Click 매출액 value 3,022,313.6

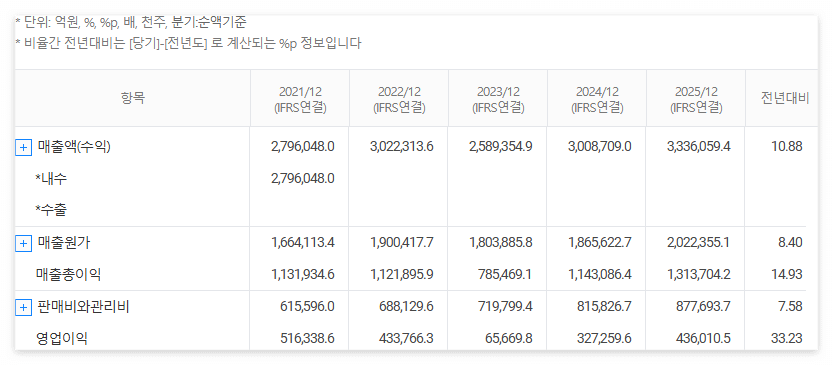coord(402,147)
